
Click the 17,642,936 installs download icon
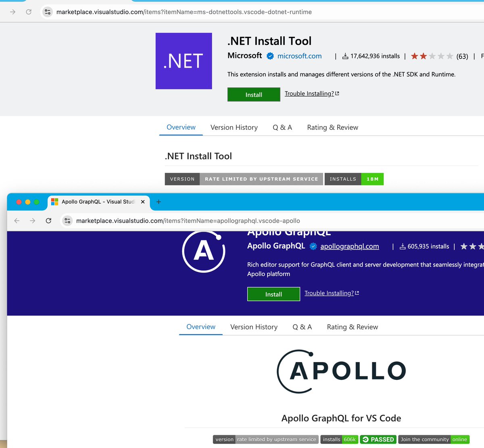click(x=345, y=56)
